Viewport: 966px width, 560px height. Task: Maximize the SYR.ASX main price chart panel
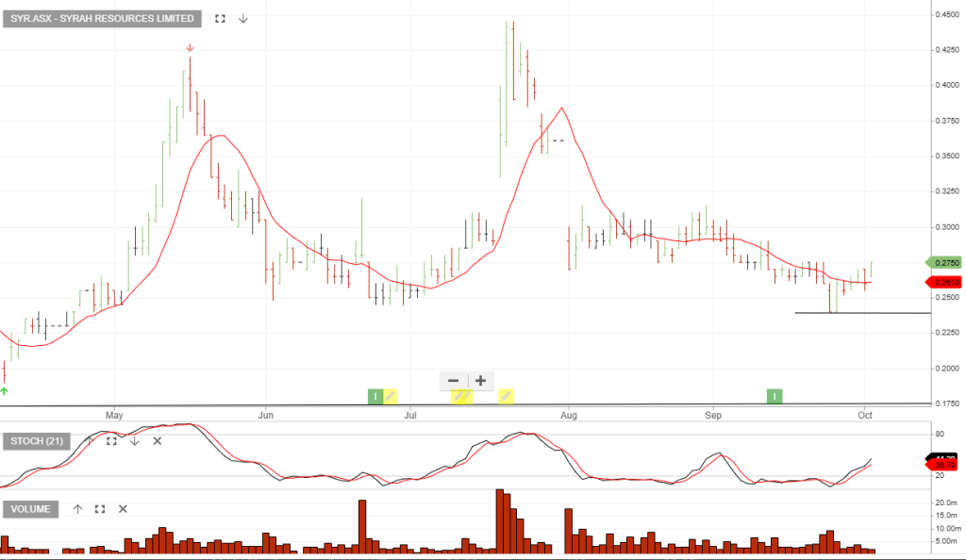pyautogui.click(x=220, y=19)
